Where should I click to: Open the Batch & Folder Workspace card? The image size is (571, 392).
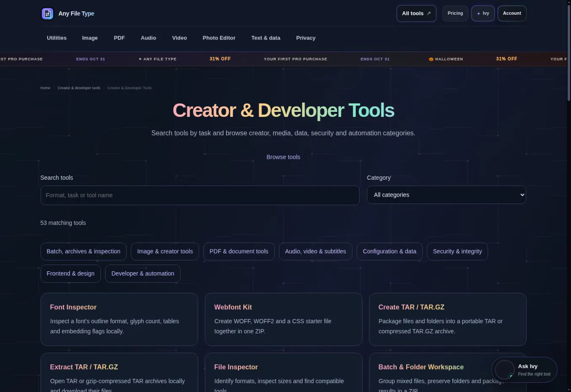pos(448,373)
